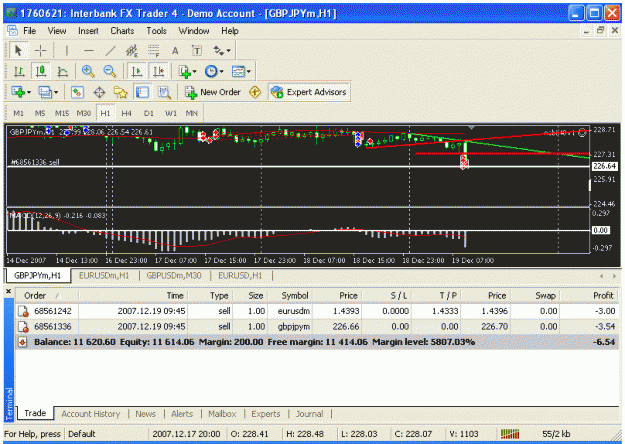Screen dimensions: 625x444
Task: Open the Help menu
Action: (230, 31)
